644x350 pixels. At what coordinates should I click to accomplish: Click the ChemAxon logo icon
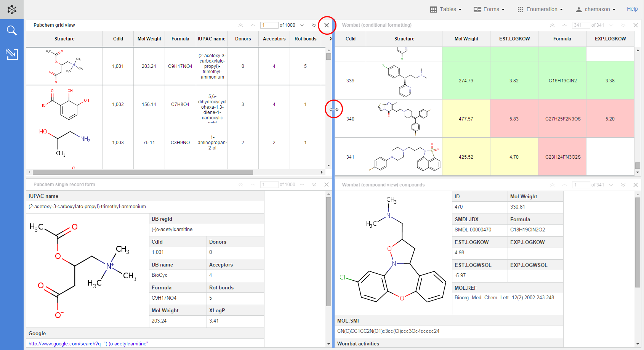tap(12, 10)
